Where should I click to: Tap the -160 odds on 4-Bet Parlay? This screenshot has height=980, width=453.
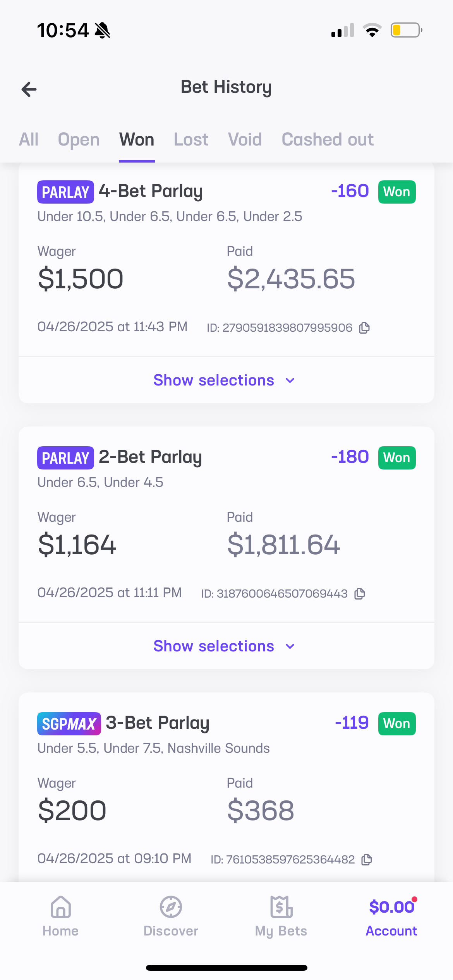coord(350,191)
